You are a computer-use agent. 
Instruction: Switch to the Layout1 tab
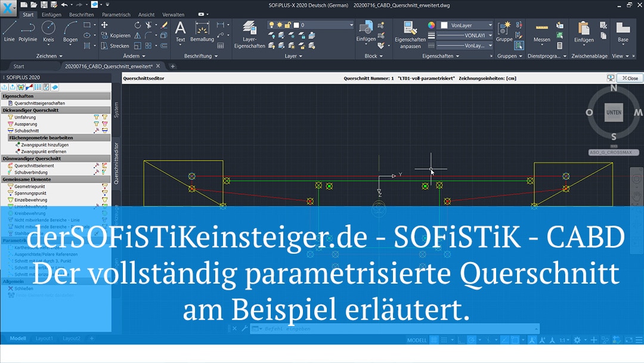pyautogui.click(x=44, y=338)
